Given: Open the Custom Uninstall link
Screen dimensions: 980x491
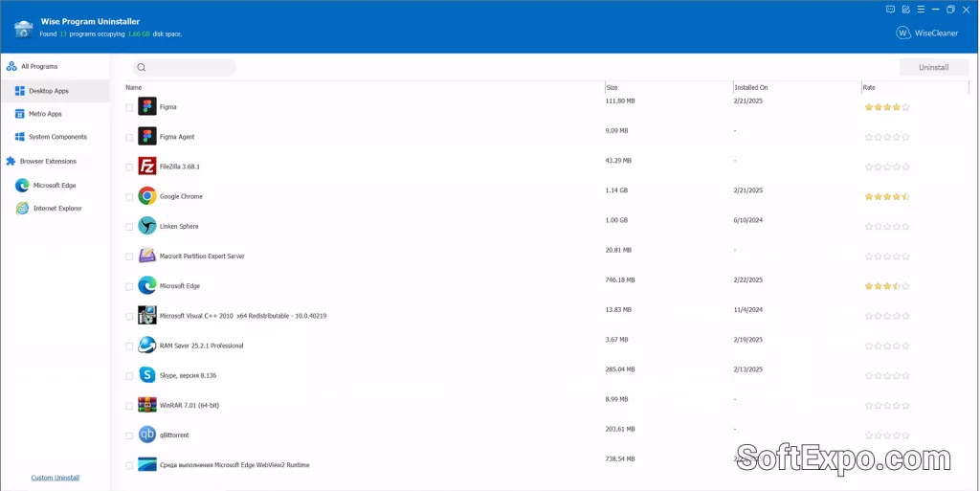Looking at the screenshot, I should pyautogui.click(x=55, y=478).
